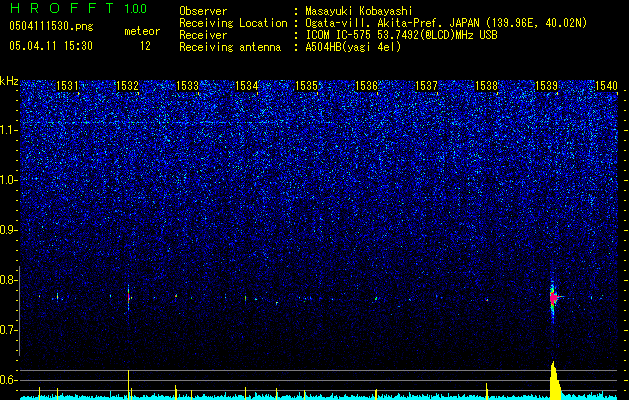Click receiver text ICOM IC-575 53.7492 MHz USB
The image size is (629, 400).
(x=401, y=35)
